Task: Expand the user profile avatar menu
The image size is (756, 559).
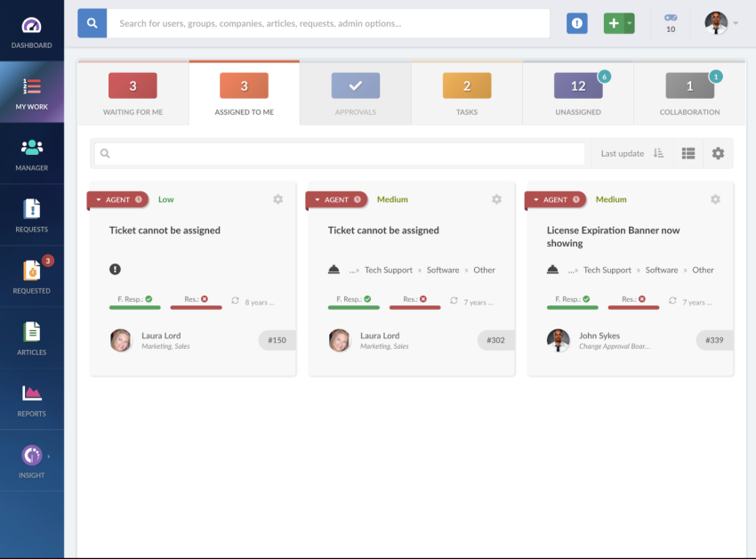Action: (721, 23)
